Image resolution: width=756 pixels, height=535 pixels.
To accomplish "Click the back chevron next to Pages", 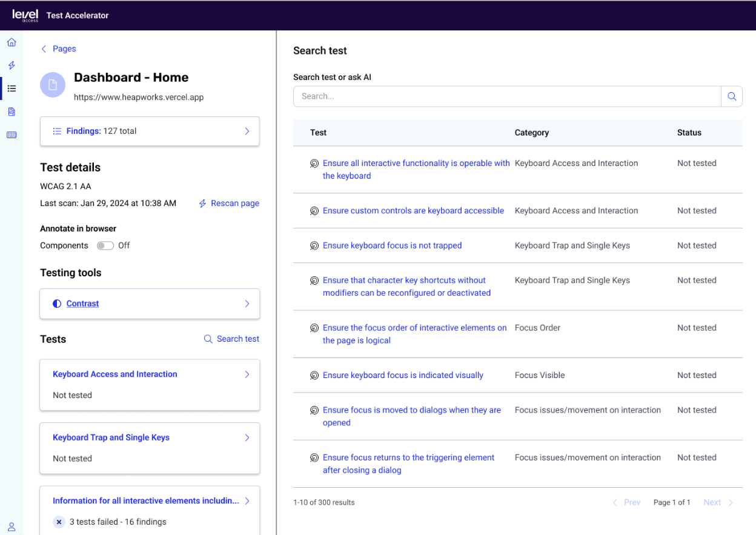I will click(x=44, y=49).
